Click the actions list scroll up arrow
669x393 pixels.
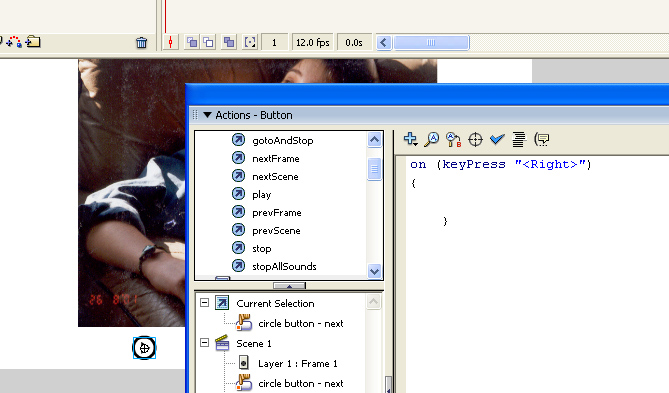(x=374, y=140)
